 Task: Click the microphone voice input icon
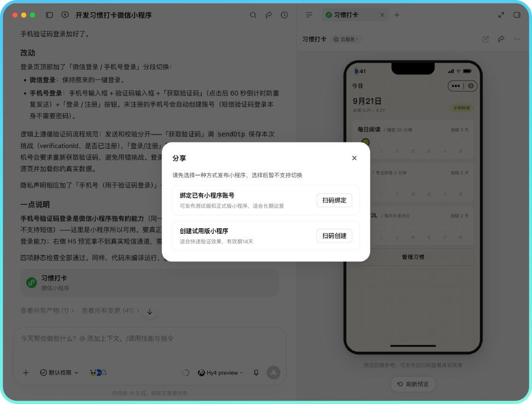click(x=256, y=373)
